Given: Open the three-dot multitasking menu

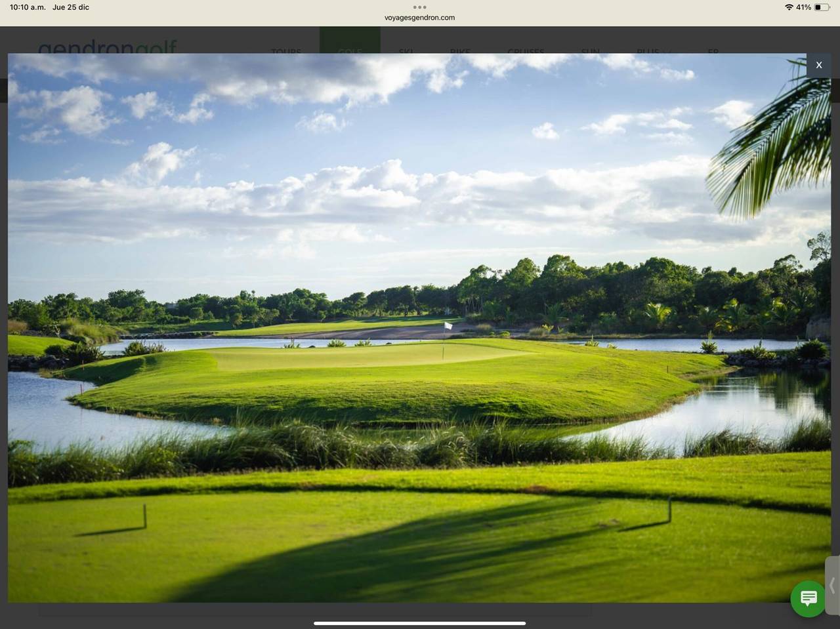Looking at the screenshot, I should coord(419,7).
